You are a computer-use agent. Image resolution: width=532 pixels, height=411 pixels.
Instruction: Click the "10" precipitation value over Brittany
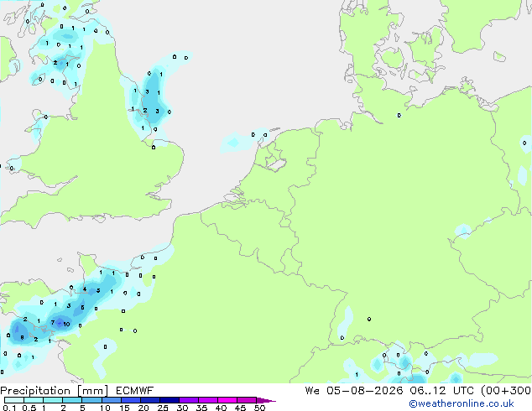tap(66, 325)
